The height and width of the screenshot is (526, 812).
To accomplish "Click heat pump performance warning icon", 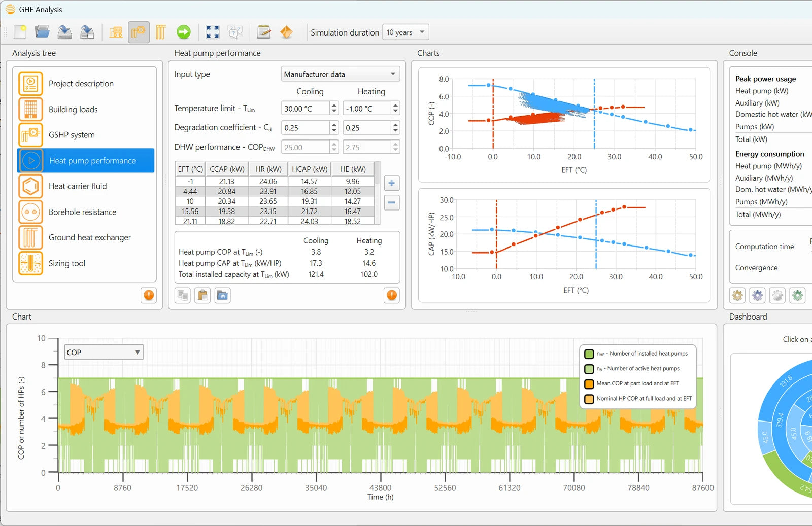I will 392,295.
